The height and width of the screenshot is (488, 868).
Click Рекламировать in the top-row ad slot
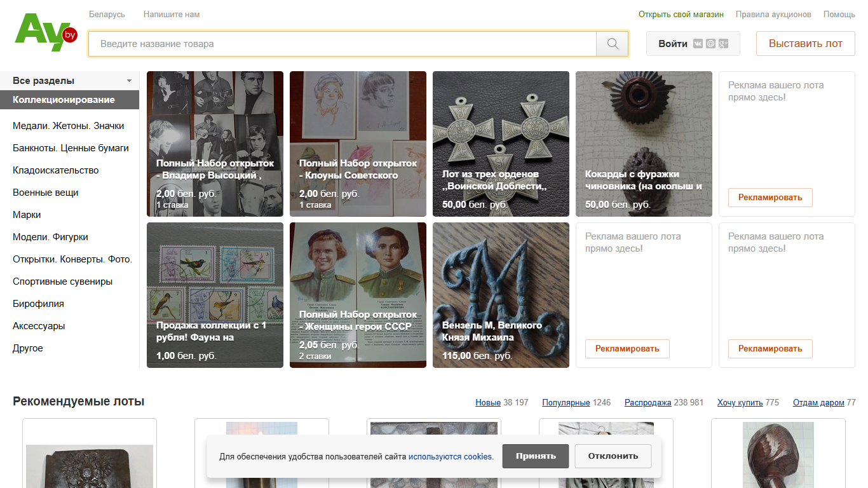coord(770,197)
